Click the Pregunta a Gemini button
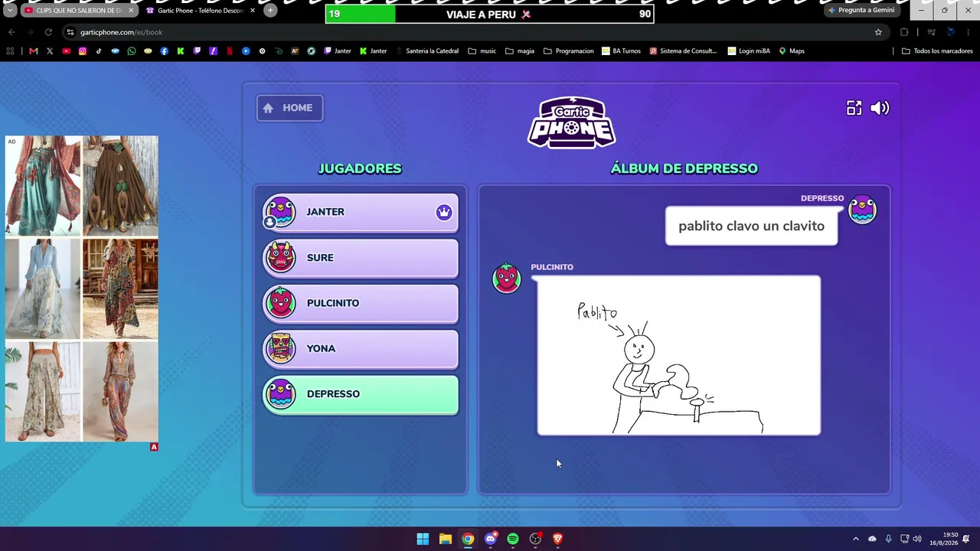This screenshot has height=551, width=980. 861,11
